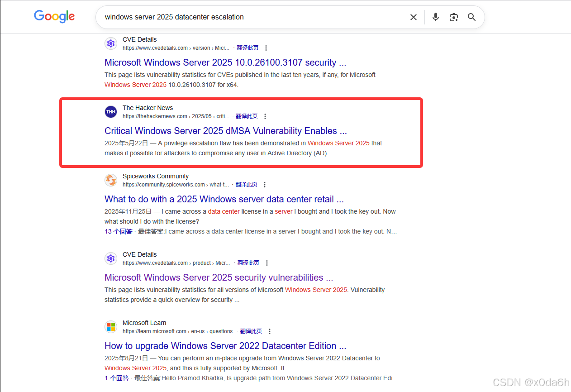Open three-dot menu on Hacker News result

pyautogui.click(x=265, y=116)
